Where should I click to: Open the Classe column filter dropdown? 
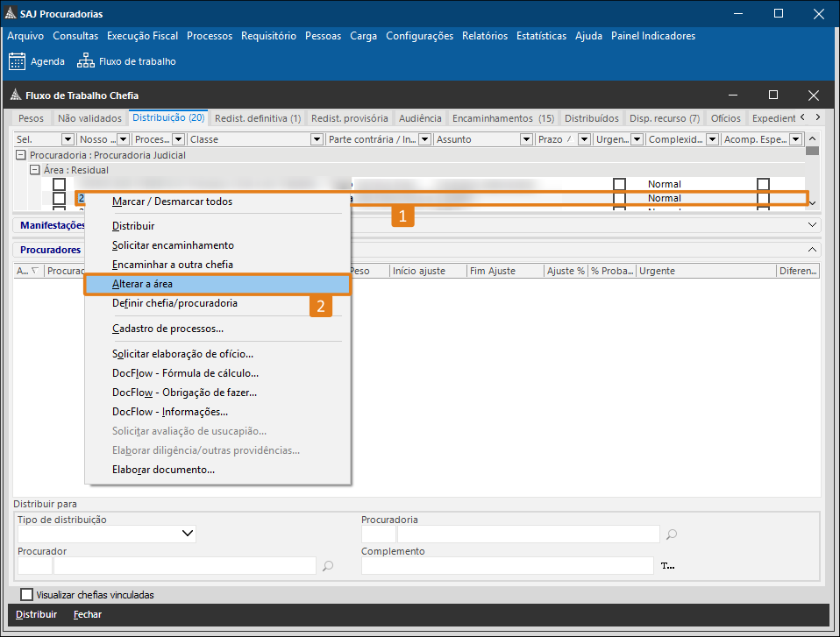317,139
